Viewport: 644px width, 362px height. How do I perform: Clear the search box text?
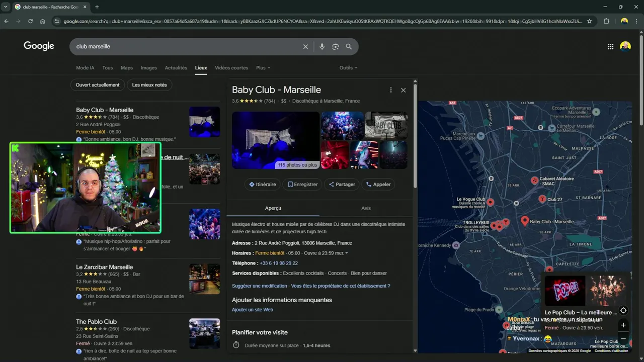pos(305,47)
